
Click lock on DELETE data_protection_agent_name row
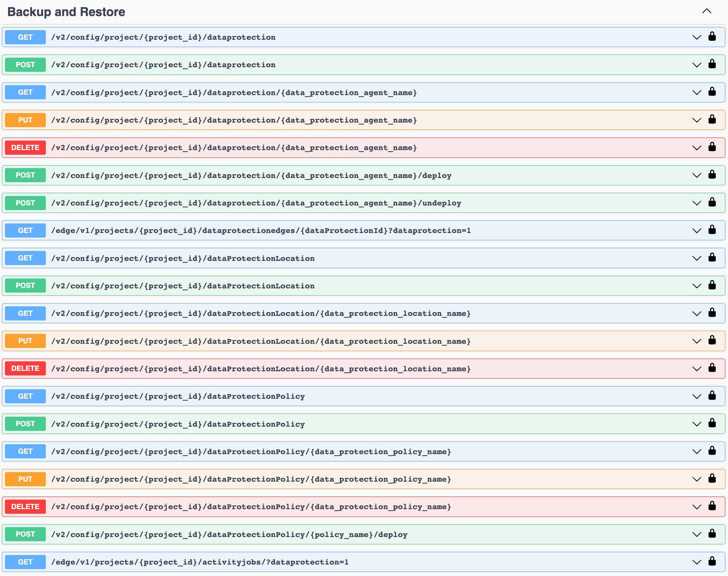(712, 147)
